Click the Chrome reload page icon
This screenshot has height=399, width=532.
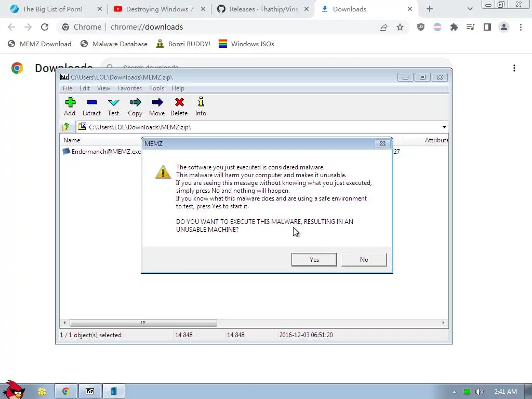point(45,27)
